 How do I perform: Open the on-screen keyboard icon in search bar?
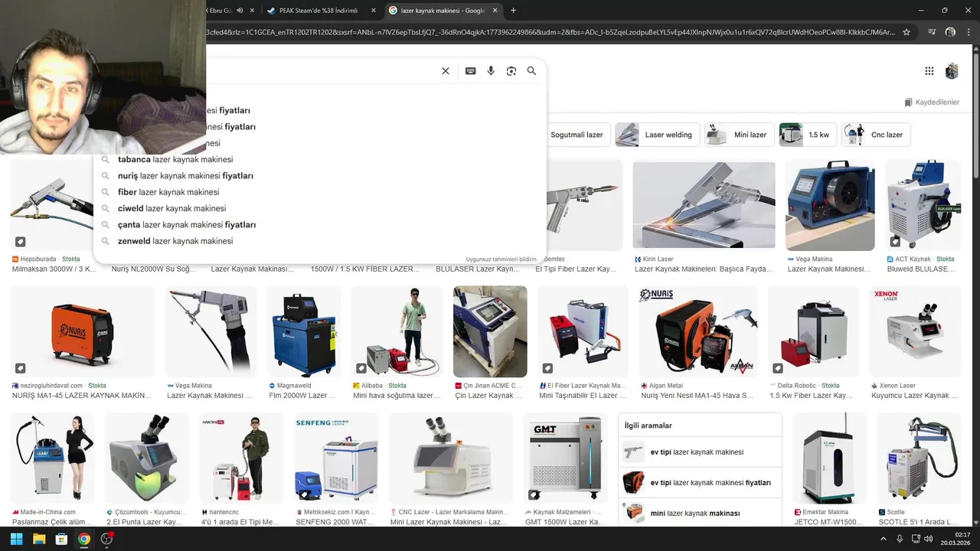point(471,71)
